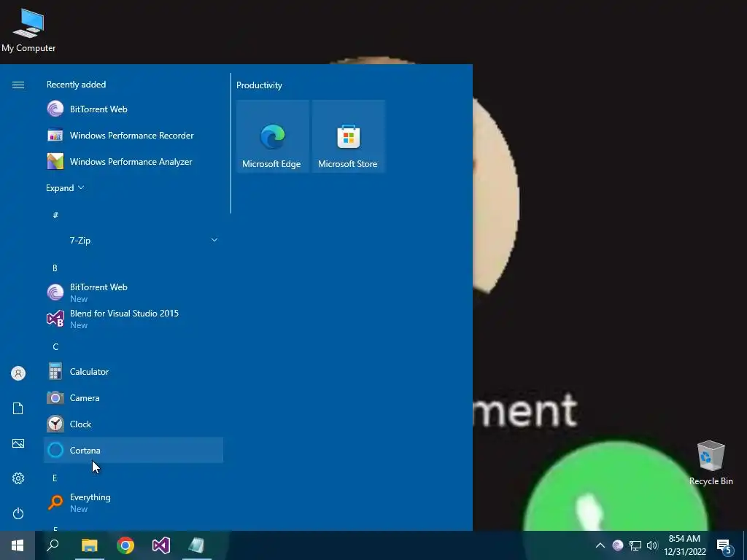Image resolution: width=747 pixels, height=560 pixels.
Task: Open the Documents shortcut in Start sidebar
Action: (18, 408)
